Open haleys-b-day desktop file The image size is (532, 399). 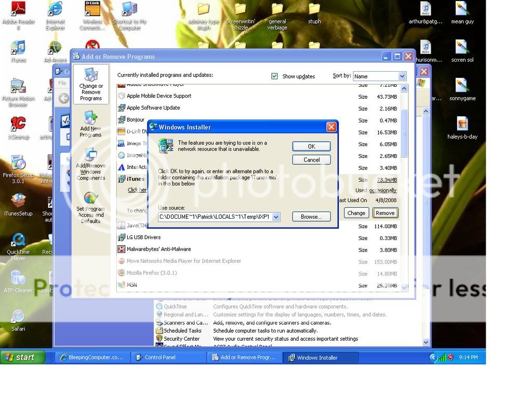462,128
